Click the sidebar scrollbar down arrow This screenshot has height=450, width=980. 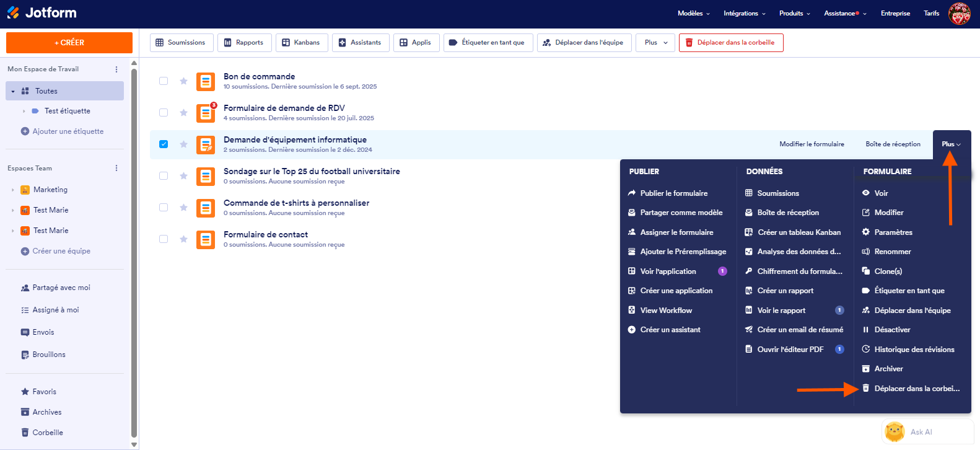pyautogui.click(x=134, y=444)
